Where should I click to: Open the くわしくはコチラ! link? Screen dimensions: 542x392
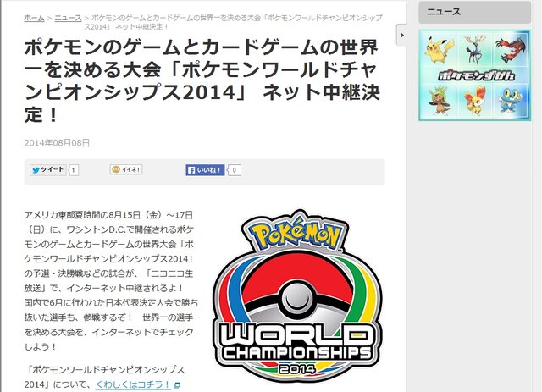click(x=134, y=384)
